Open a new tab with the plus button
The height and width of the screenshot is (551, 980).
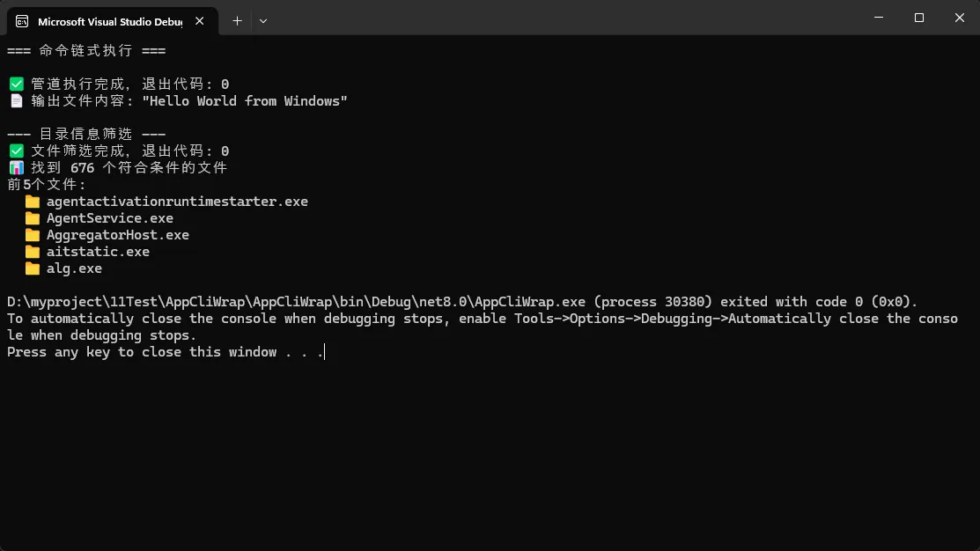pyautogui.click(x=237, y=20)
